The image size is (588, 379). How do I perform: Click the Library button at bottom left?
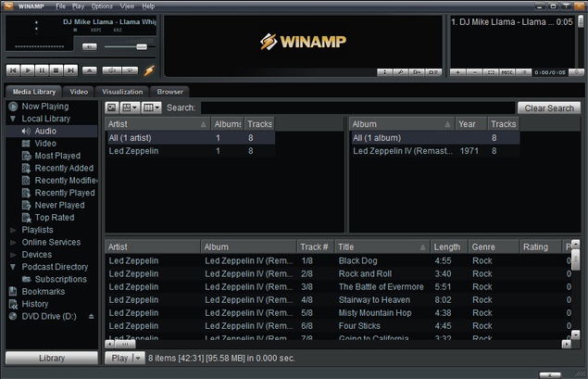[x=52, y=358]
